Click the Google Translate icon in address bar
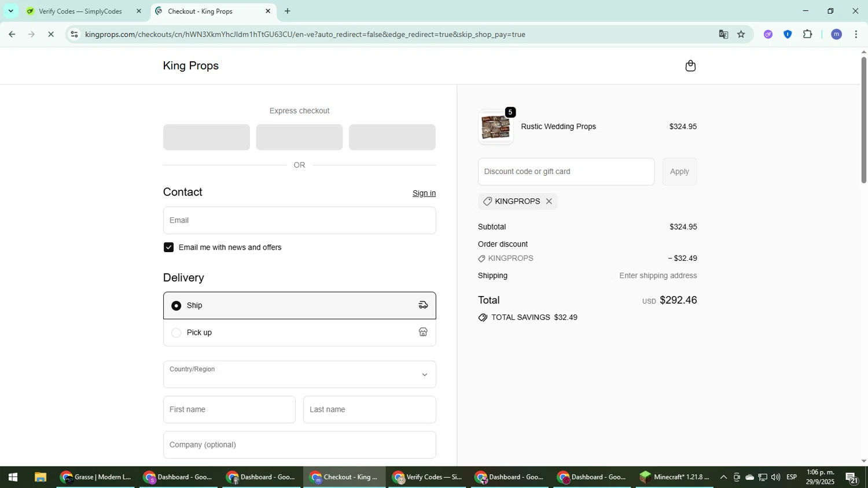 pyautogui.click(x=723, y=35)
